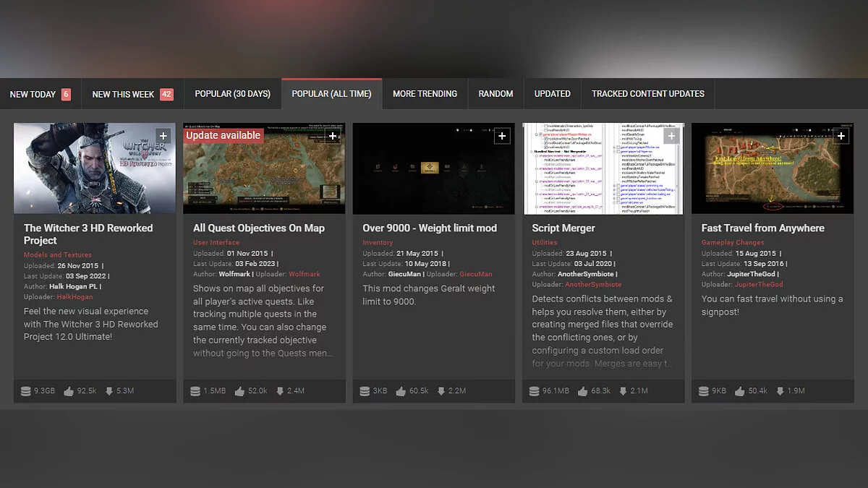Select the Popular (All Time) tab
The image size is (868, 488).
coord(331,94)
